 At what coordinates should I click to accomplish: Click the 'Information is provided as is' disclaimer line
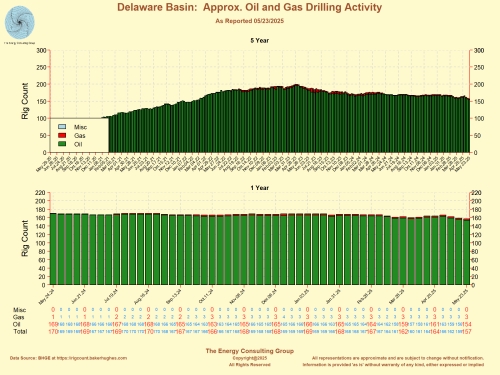(393, 365)
